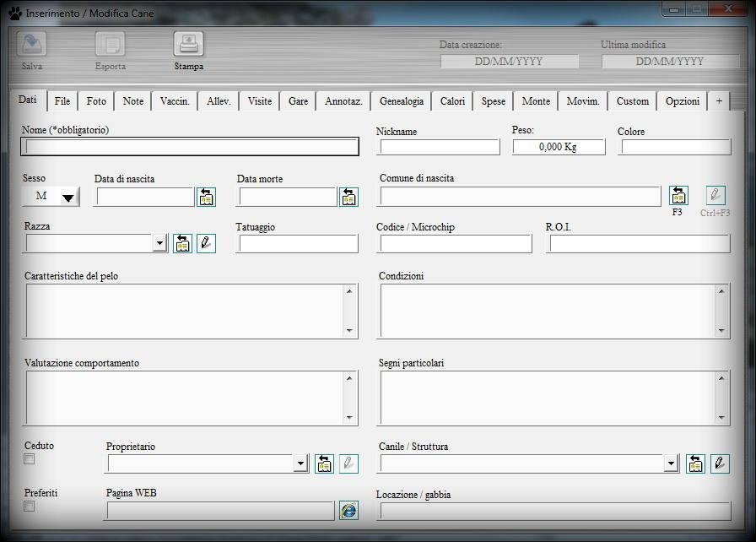Switch to the File tab
The height and width of the screenshot is (542, 756).
coord(62,101)
